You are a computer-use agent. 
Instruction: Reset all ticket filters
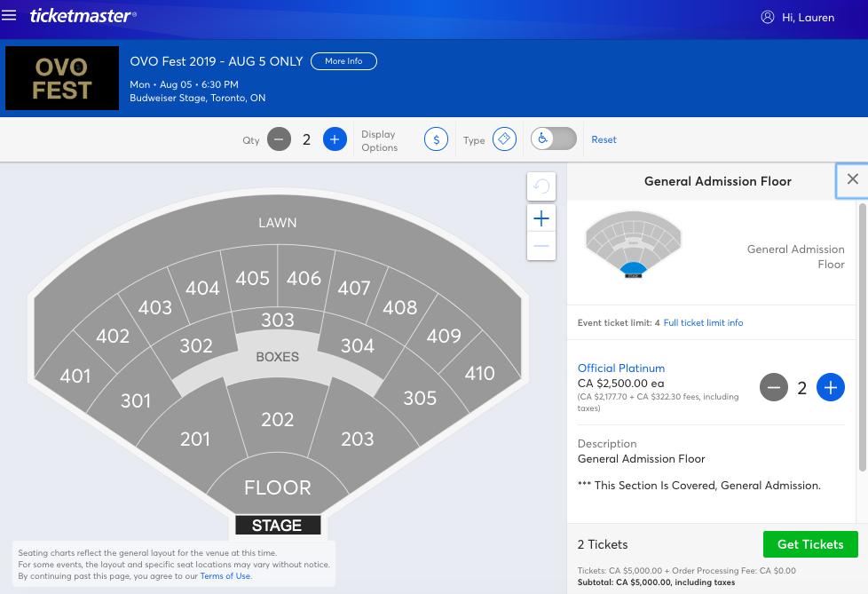604,139
